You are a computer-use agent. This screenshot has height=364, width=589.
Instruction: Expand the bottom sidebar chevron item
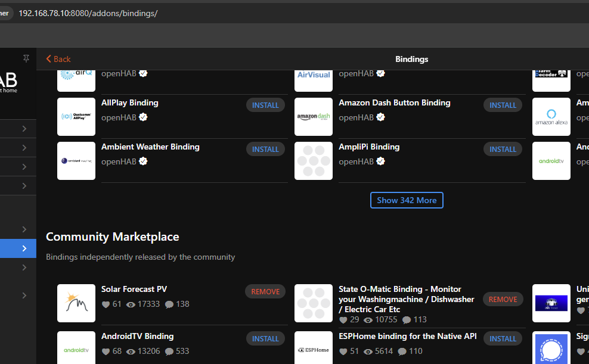tap(24, 295)
